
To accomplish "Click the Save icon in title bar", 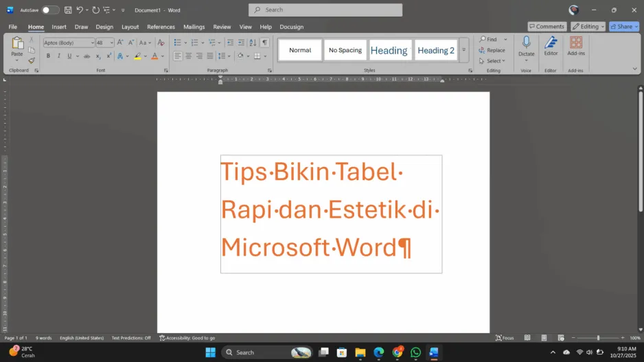I will coord(68,10).
